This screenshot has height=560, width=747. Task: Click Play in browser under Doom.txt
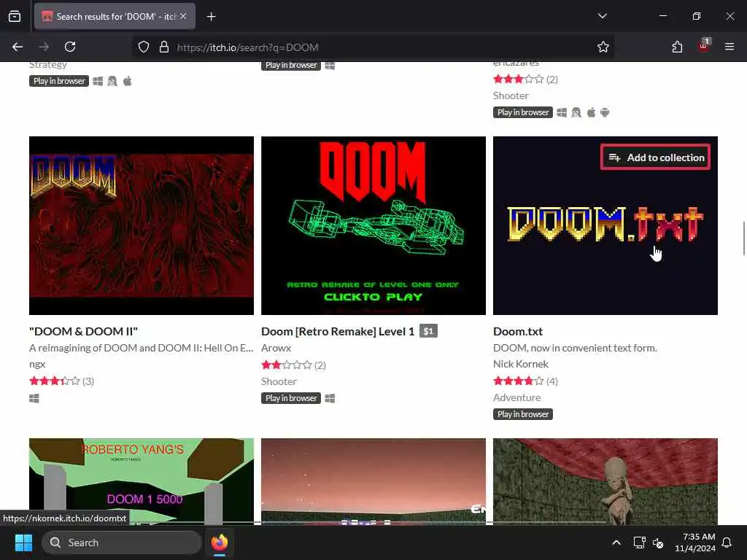click(522, 414)
